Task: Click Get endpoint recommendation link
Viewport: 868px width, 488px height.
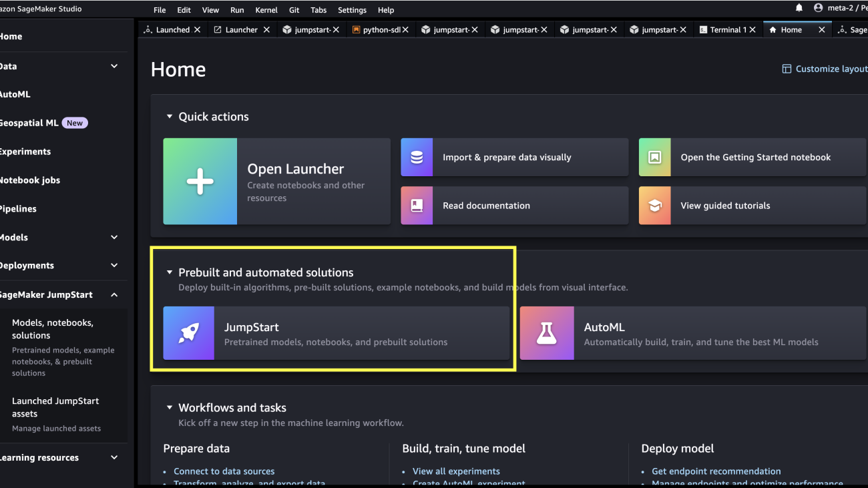Action: tap(716, 471)
